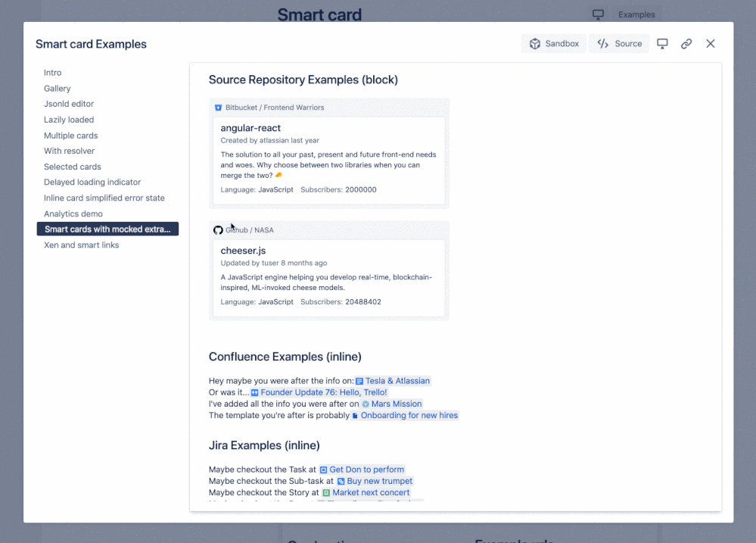The image size is (756, 543).
Task: Click the Source code brackets icon
Action: click(x=602, y=43)
